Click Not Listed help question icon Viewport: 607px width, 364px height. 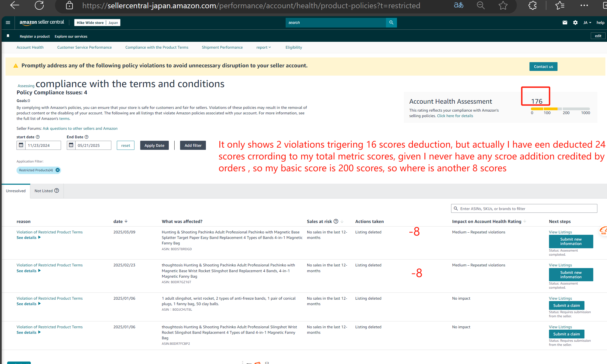point(57,191)
